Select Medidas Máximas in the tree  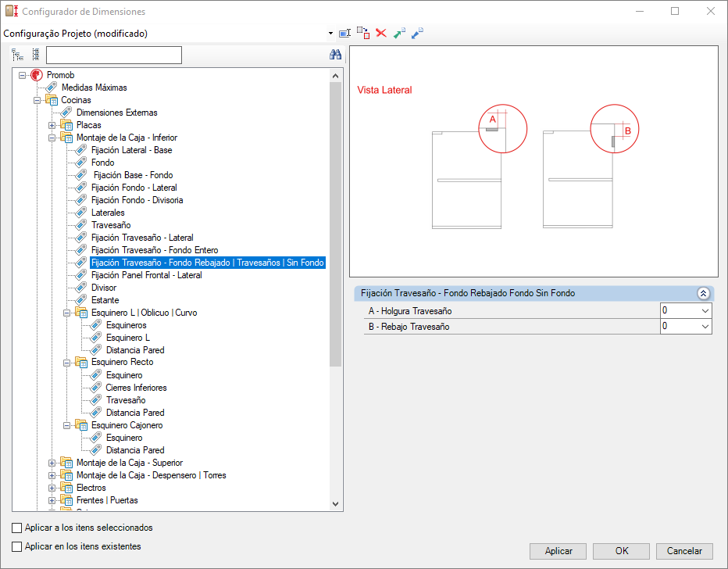[94, 88]
